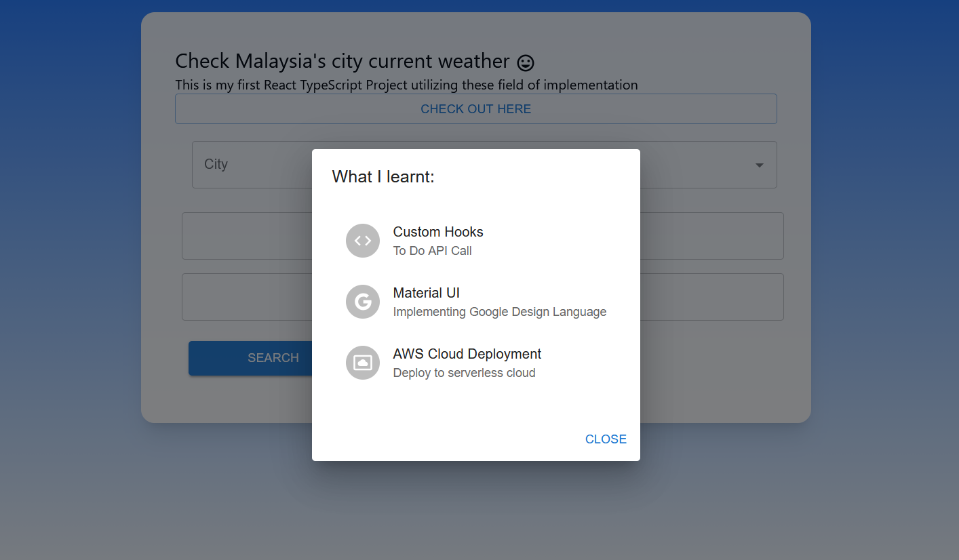The width and height of the screenshot is (959, 560).
Task: Click the dropdown arrow on the City field
Action: [x=759, y=165]
